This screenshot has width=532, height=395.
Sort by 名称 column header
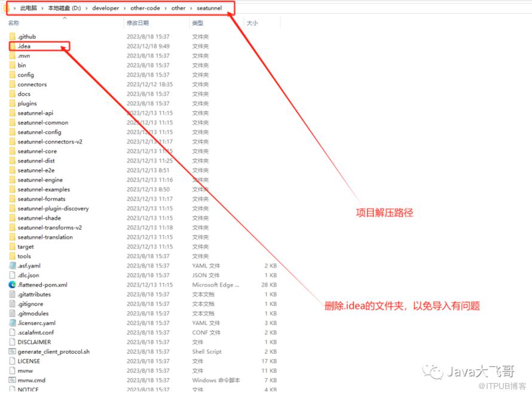(x=14, y=23)
